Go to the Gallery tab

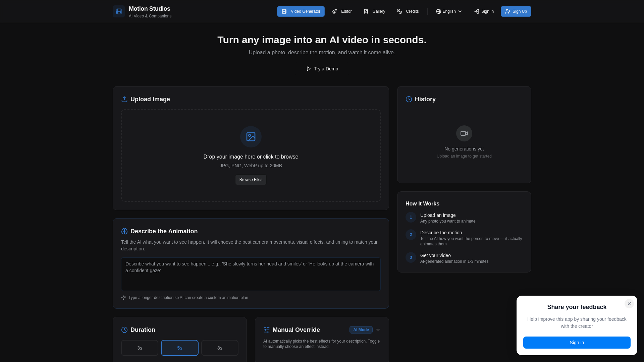374,11
